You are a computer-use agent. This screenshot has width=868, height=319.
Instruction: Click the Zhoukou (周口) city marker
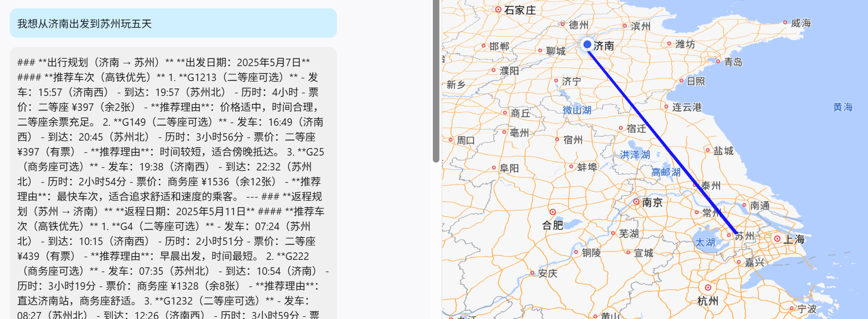tap(451, 140)
